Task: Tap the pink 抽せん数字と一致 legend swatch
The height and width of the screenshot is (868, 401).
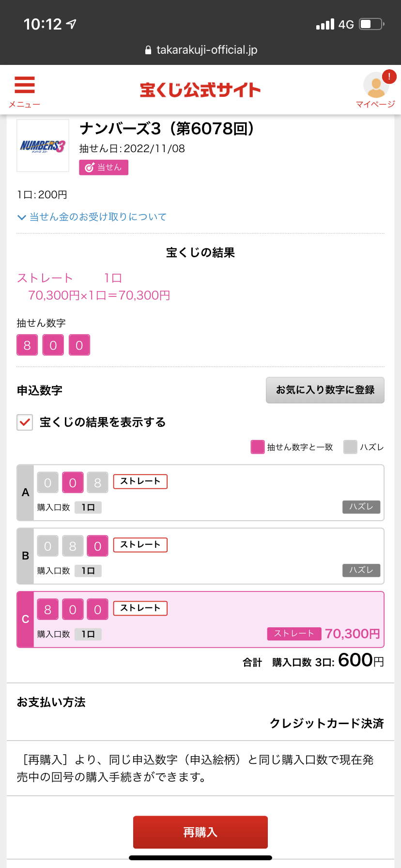Action: coord(258,447)
